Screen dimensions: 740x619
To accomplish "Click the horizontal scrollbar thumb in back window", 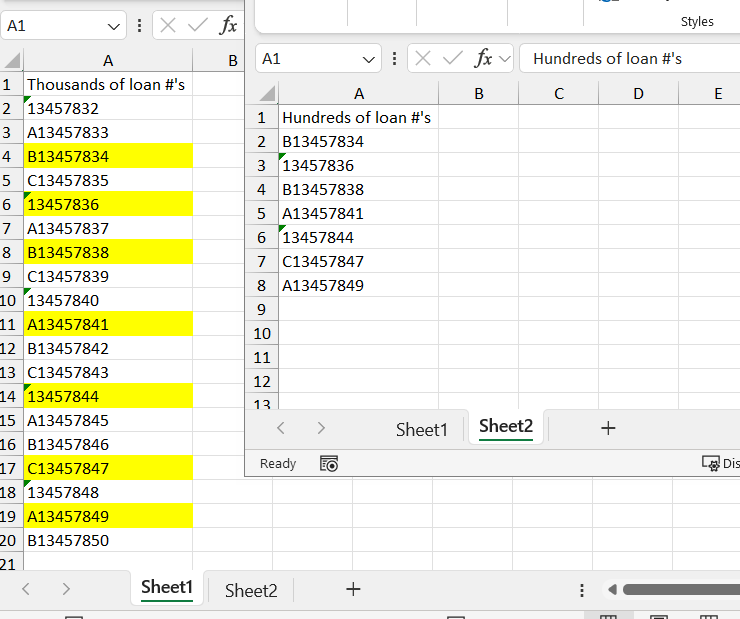I will 681,589.
